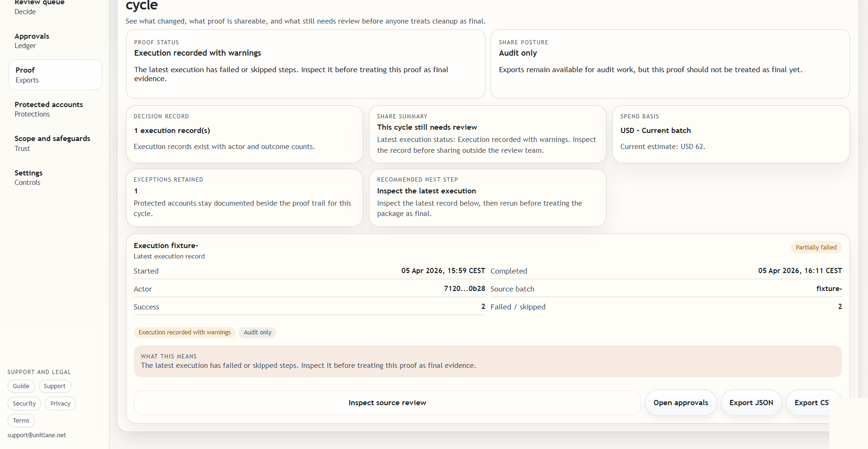Navigate to Scope and safeguards
868x449 pixels.
tap(52, 143)
